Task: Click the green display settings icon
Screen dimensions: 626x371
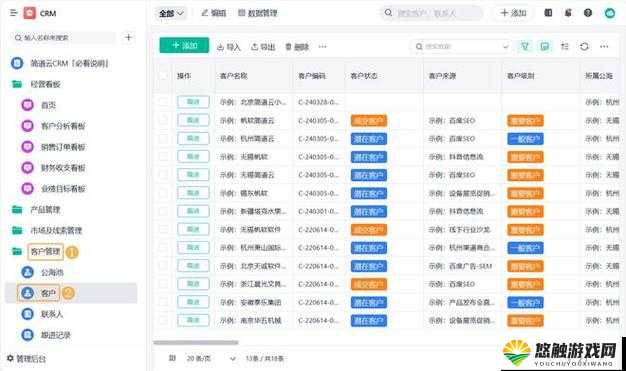Action: point(545,46)
